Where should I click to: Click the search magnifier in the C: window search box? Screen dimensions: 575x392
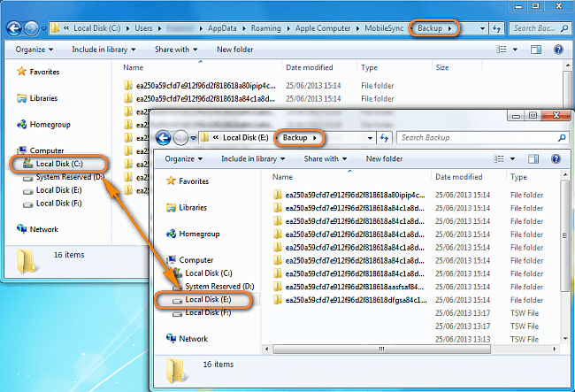(x=564, y=28)
